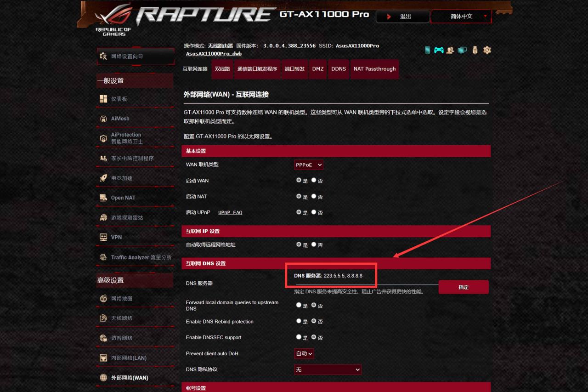The width and height of the screenshot is (588, 392).
Task: Click the 指定 DNS assign button
Action: tap(464, 287)
